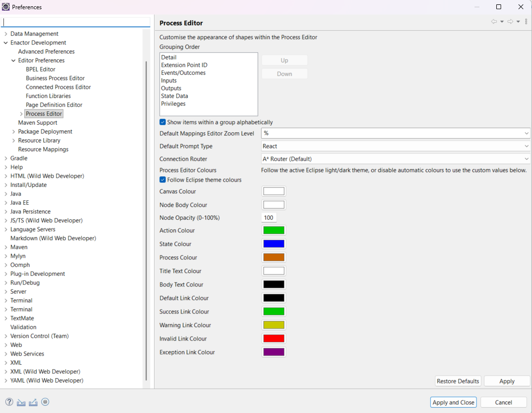Click Apply and Close button

[x=453, y=402]
